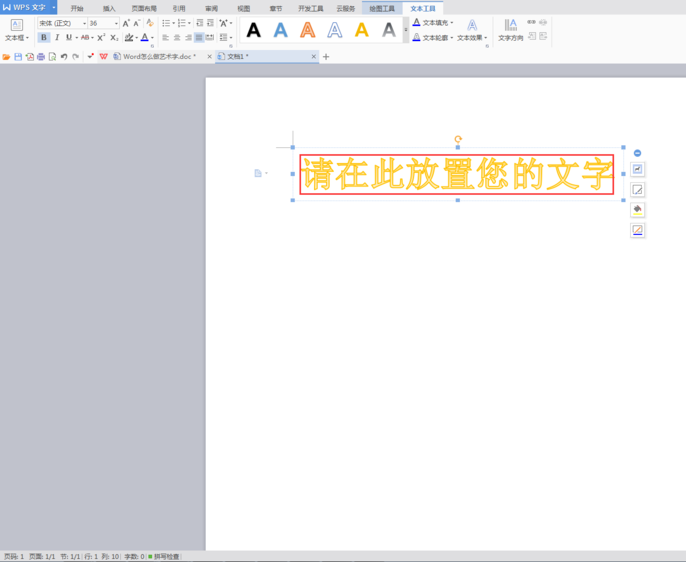Click WPS home W icon

(104, 57)
